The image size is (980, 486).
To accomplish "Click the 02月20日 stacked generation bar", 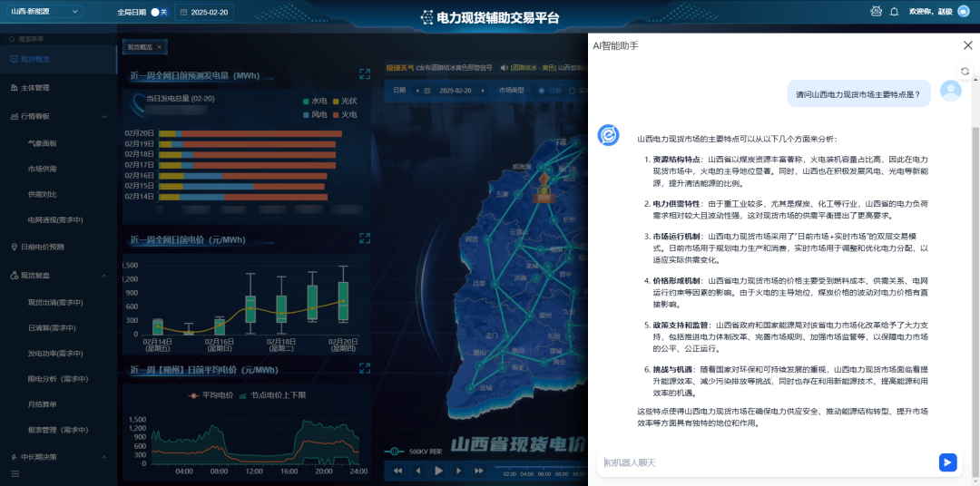I will click(x=250, y=133).
